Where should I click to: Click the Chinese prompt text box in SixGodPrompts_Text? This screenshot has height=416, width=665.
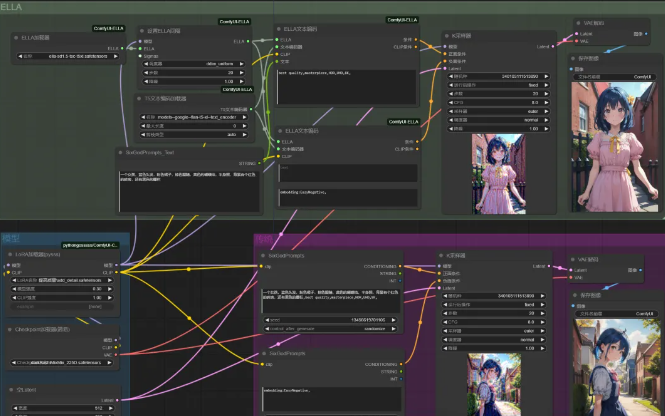pos(189,191)
